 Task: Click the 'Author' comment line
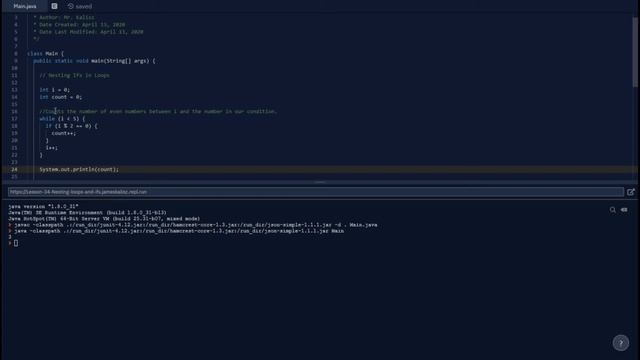[x=64, y=18]
